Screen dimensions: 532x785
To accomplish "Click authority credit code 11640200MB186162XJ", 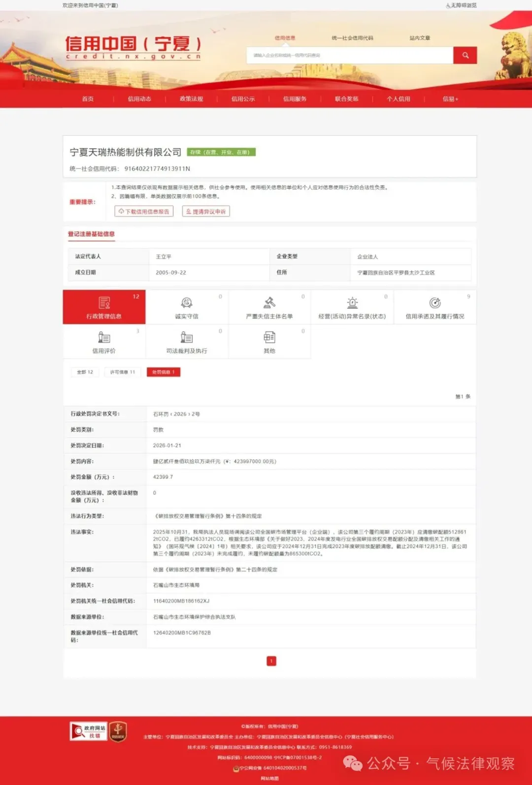I will 181,601.
